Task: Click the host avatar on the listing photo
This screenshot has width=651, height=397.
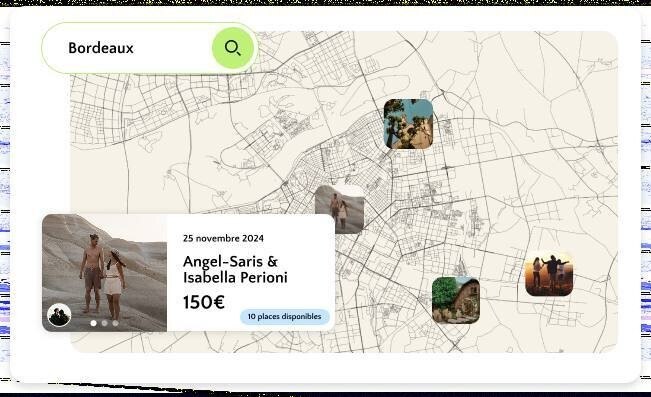Action: pos(59,315)
